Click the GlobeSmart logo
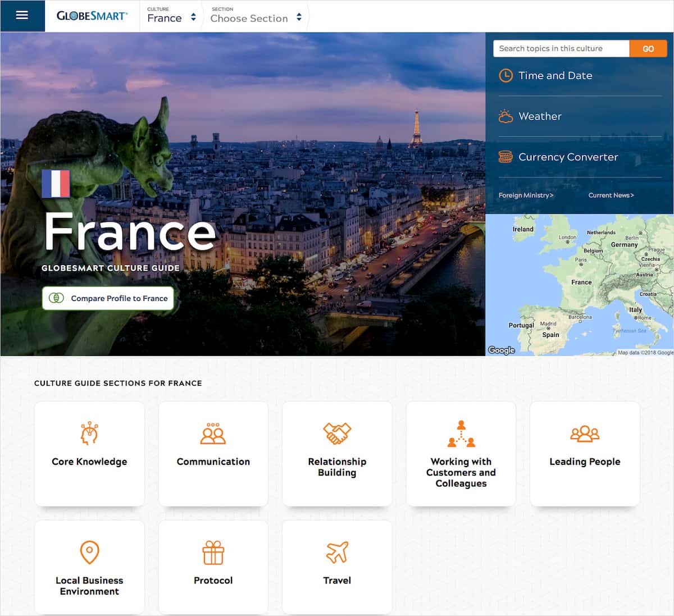The width and height of the screenshot is (674, 616). (92, 16)
